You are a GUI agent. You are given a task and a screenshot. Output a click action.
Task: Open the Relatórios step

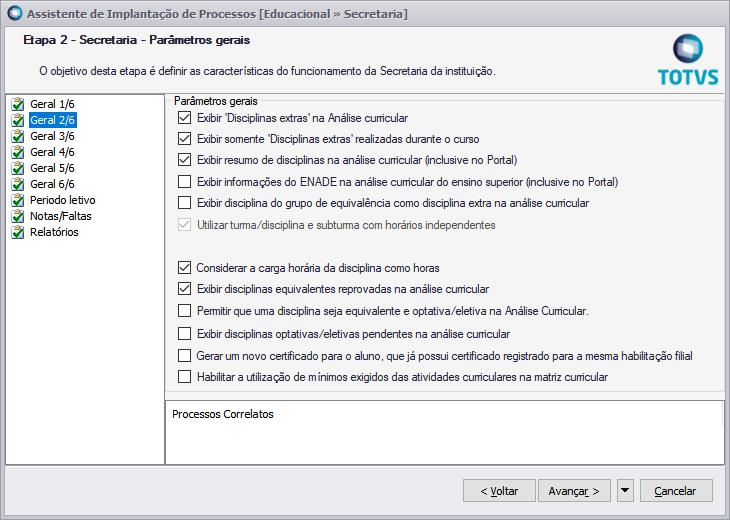[54, 232]
